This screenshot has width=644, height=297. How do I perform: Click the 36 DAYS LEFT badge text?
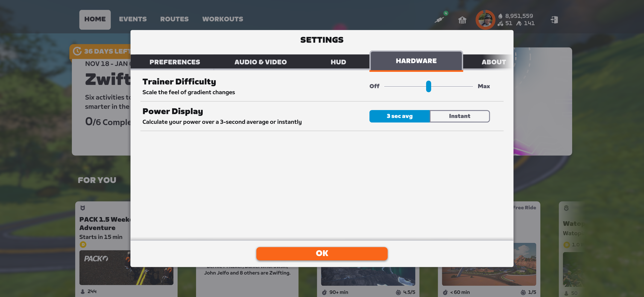coord(108,51)
